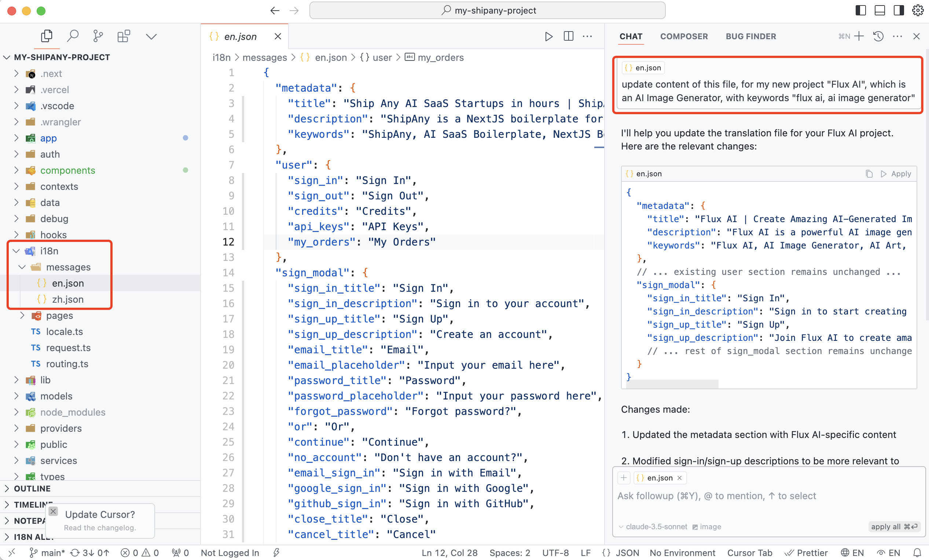929x560 pixels.
Task: Click Apply on the code block
Action: click(896, 174)
